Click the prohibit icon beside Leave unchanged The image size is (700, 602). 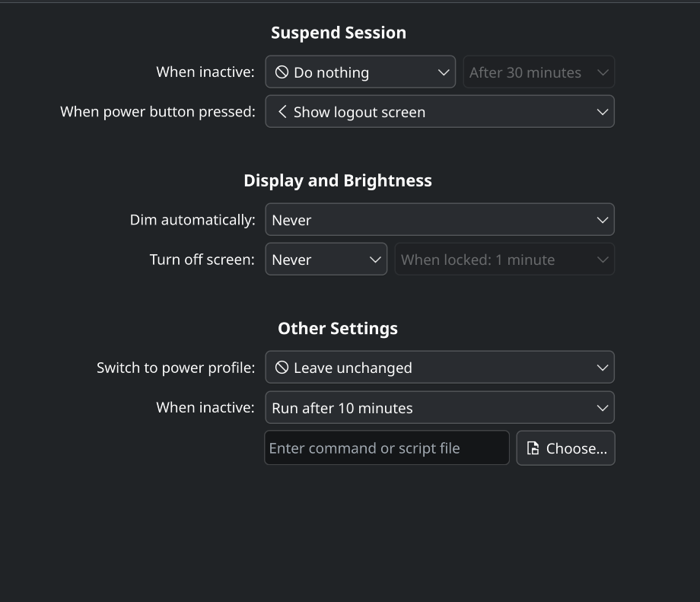282,368
